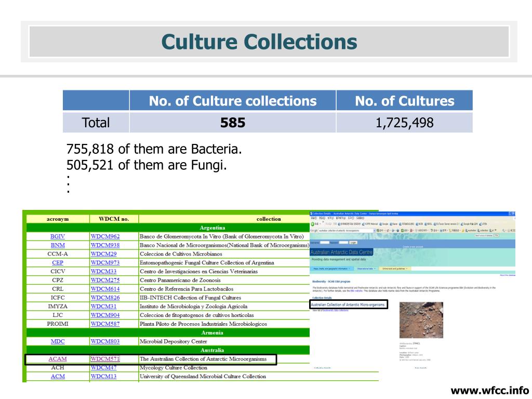The image size is (532, 399).
Task: Click the 1,725,498 cultures value
Action: [x=404, y=123]
